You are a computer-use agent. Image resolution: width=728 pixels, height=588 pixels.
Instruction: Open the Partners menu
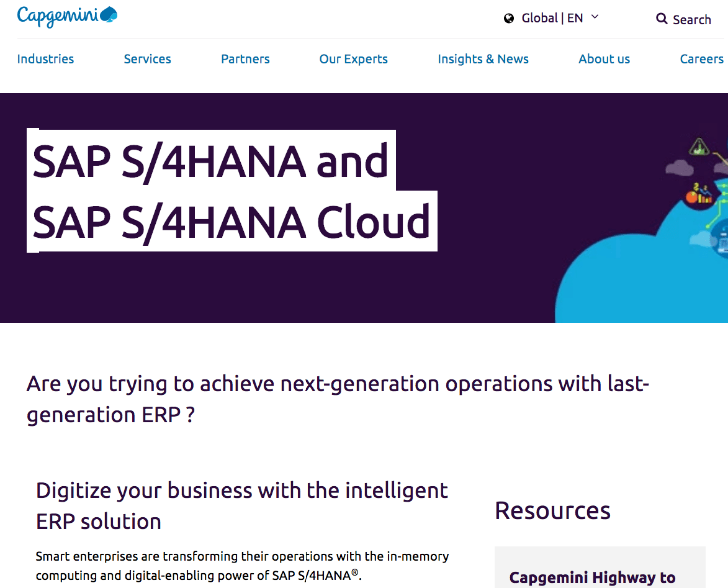point(245,59)
